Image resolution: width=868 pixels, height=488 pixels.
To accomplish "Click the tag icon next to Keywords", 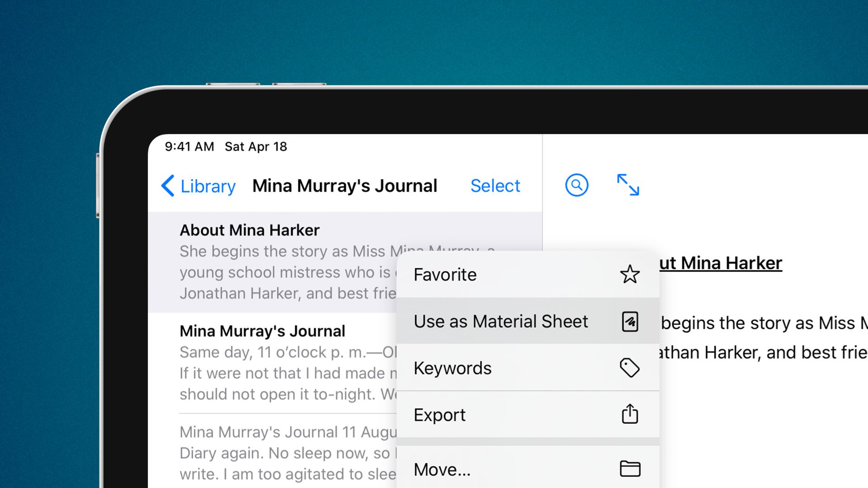I will 630,368.
